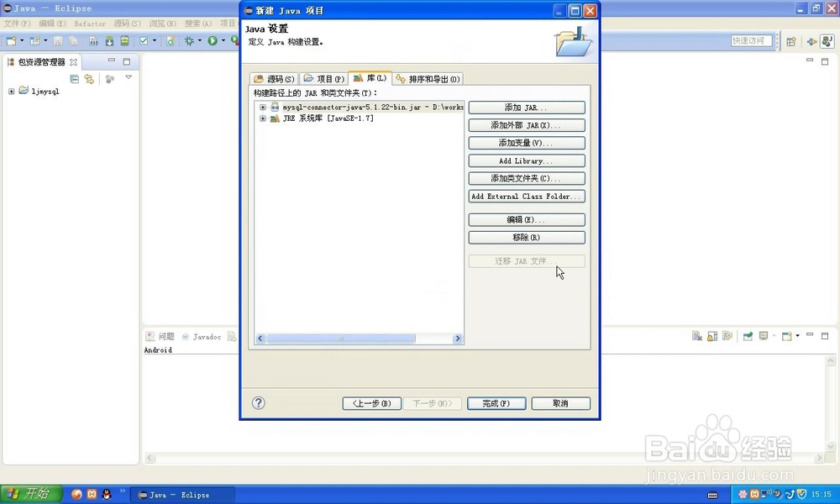This screenshot has width=840, height=504.
Task: Click the checkmark task toolbar icon
Action: 144,40
